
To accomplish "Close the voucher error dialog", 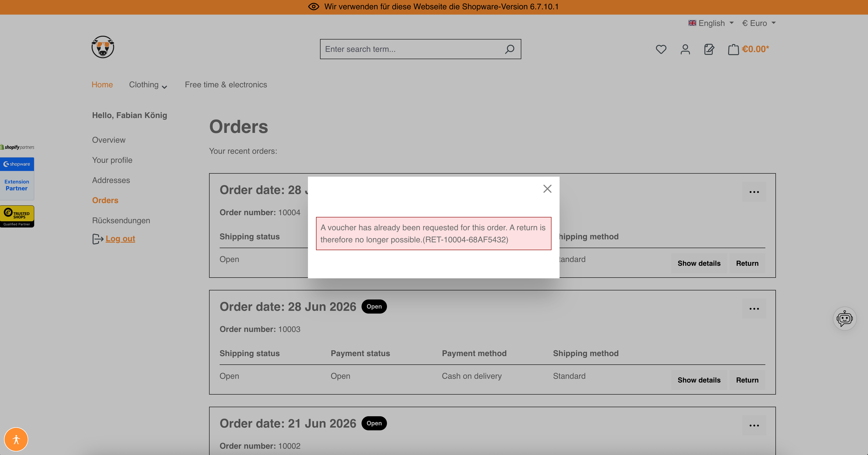I will 547,189.
